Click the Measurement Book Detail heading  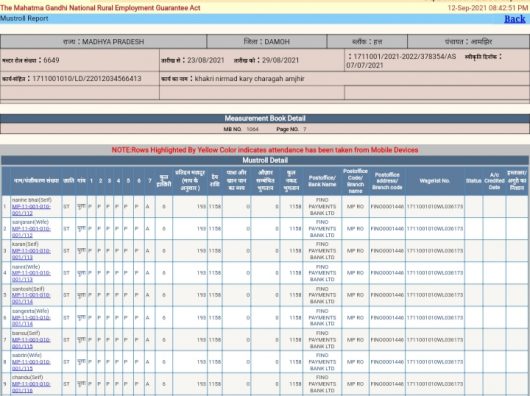(265, 119)
